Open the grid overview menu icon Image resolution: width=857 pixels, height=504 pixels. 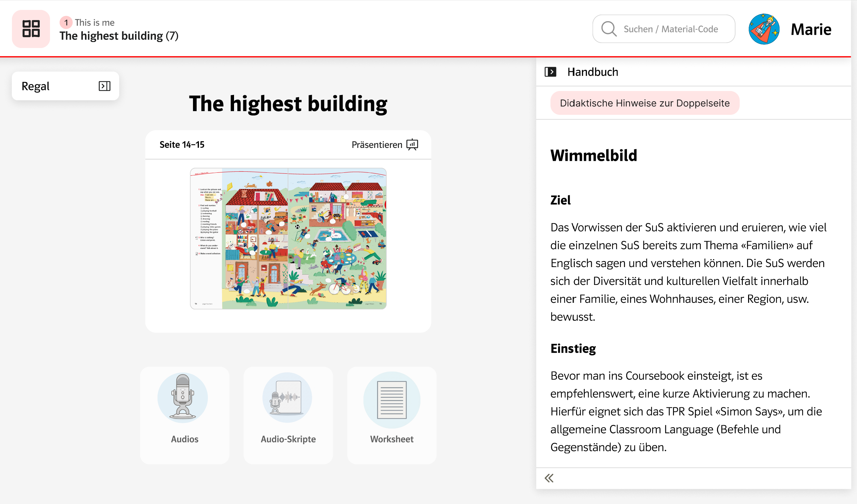tap(31, 28)
